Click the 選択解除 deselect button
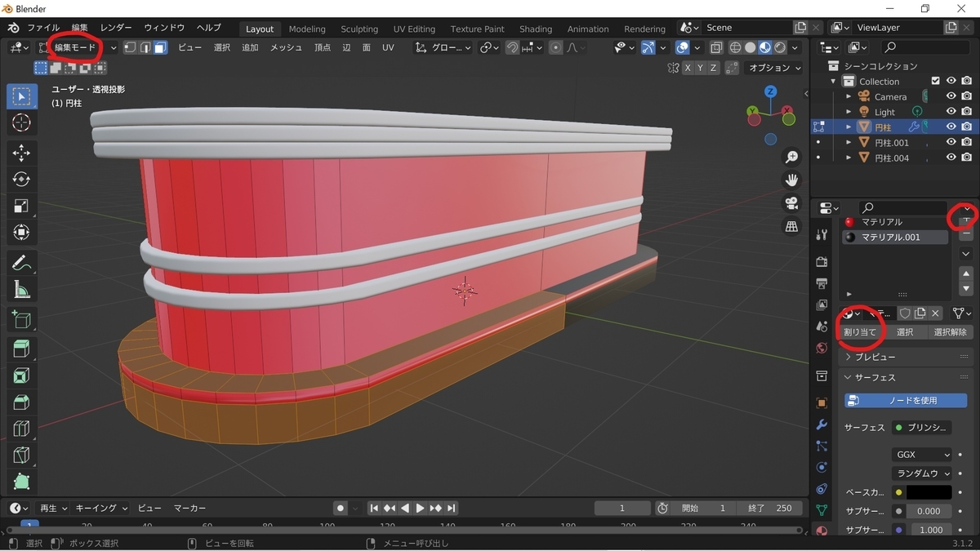 950,332
